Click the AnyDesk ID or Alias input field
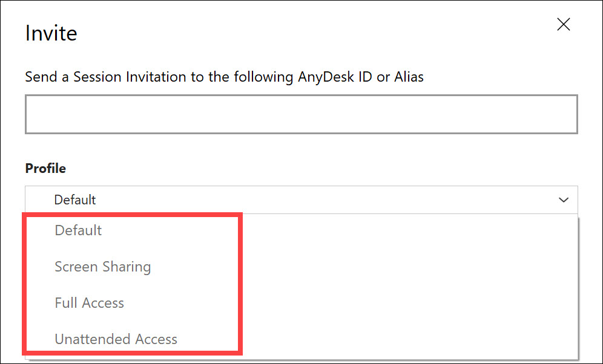 pos(301,114)
